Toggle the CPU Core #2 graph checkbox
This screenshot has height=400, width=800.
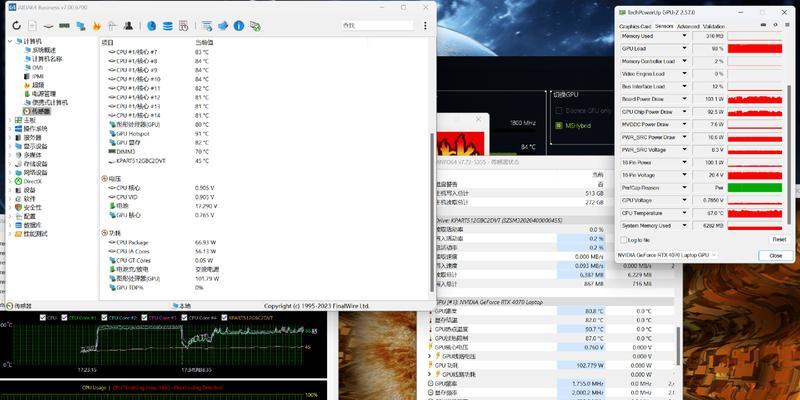104,317
